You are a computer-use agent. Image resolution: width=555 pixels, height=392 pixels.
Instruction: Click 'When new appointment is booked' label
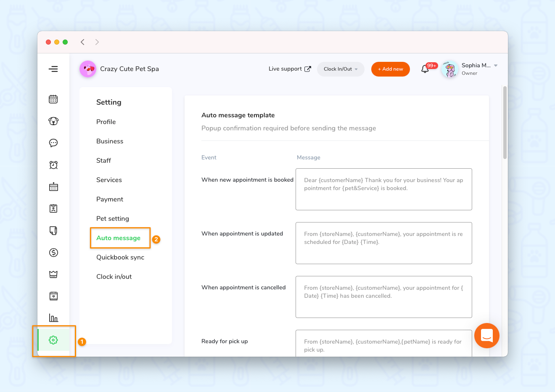click(x=247, y=180)
